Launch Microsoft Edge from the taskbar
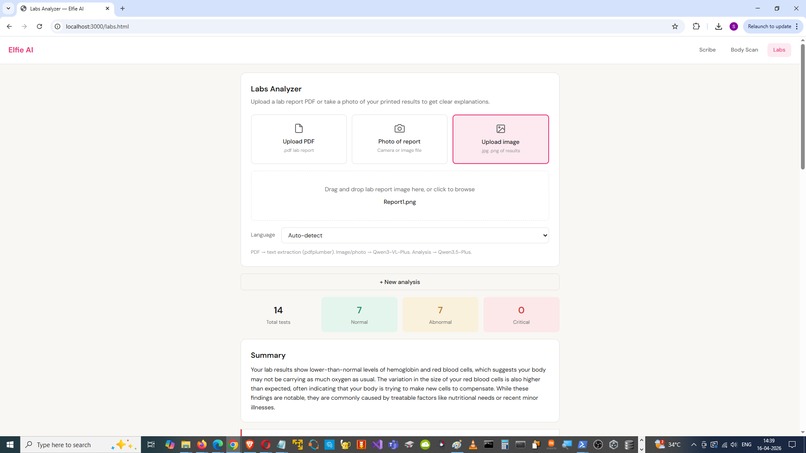The height and width of the screenshot is (453, 806). pos(217,444)
